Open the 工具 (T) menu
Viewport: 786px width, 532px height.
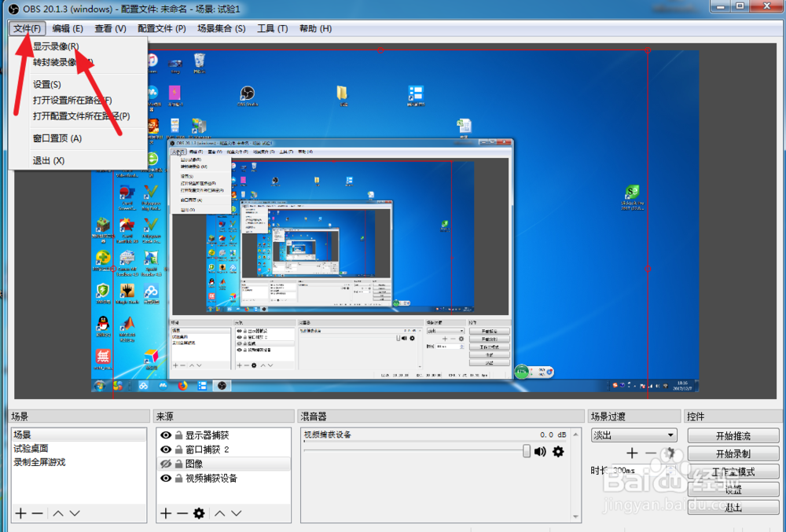pyautogui.click(x=272, y=28)
